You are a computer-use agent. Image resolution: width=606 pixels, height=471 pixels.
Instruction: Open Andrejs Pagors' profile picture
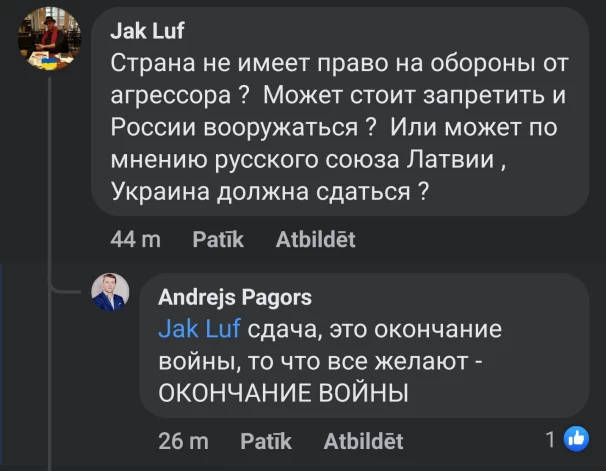pyautogui.click(x=111, y=294)
